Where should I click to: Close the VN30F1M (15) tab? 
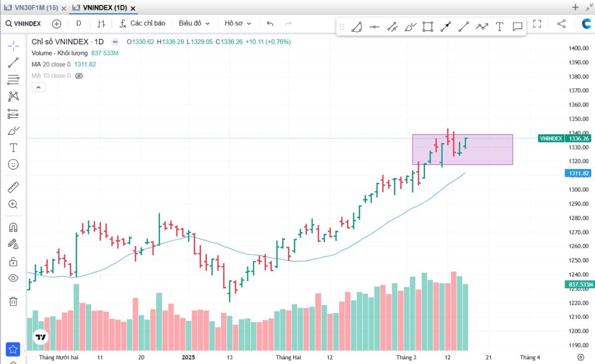64,8
